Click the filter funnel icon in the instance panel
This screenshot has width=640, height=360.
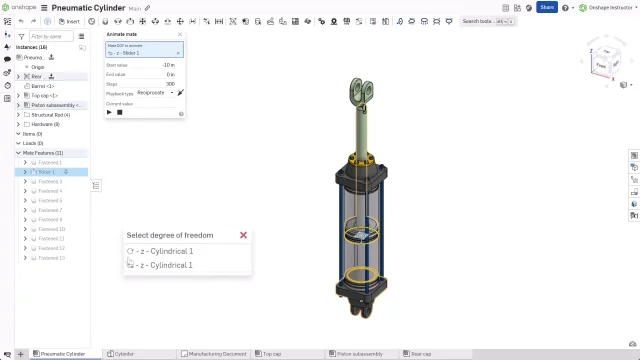(x=22, y=36)
